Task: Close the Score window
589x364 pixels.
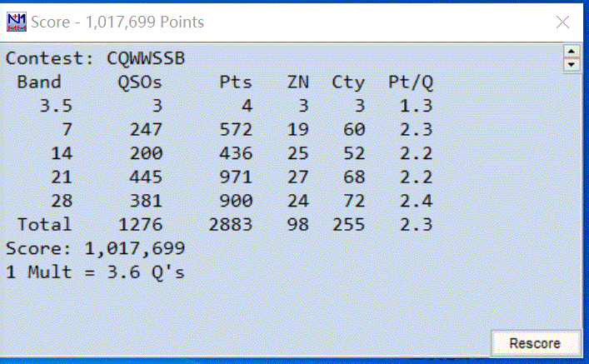Action: 564,22
